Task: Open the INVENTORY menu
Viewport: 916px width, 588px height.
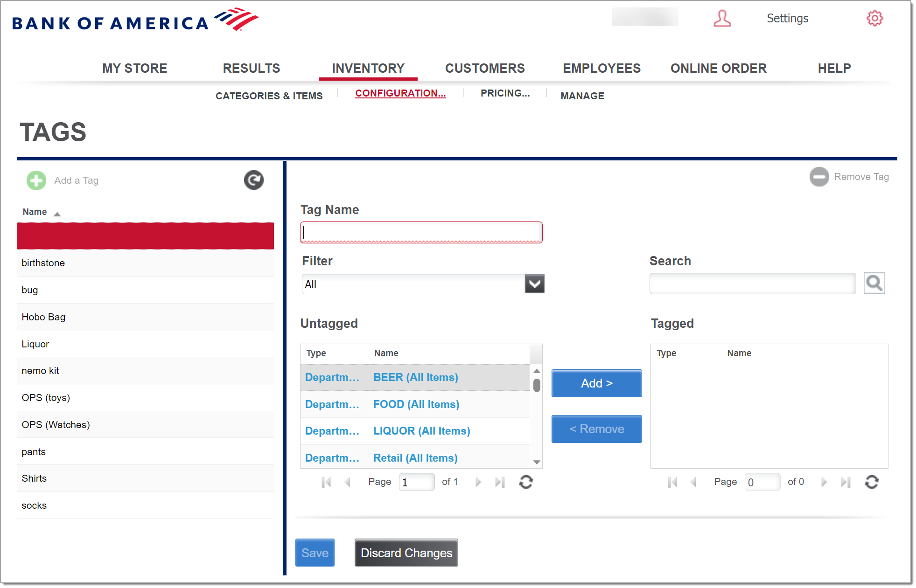Action: click(368, 68)
